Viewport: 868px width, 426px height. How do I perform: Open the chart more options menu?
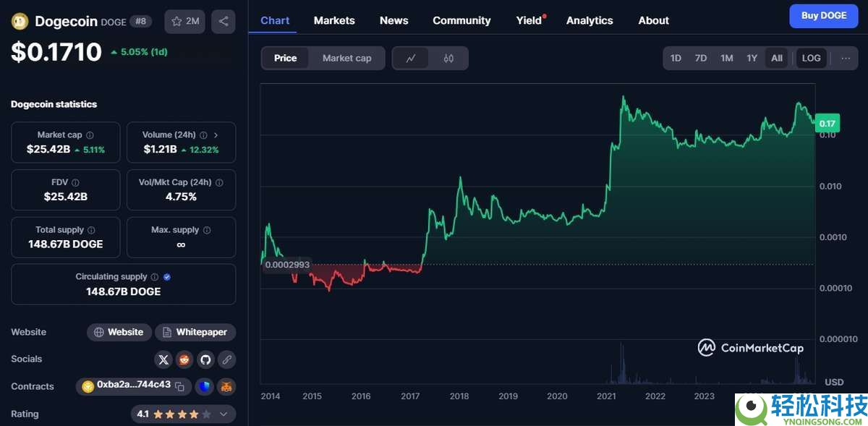pos(845,59)
